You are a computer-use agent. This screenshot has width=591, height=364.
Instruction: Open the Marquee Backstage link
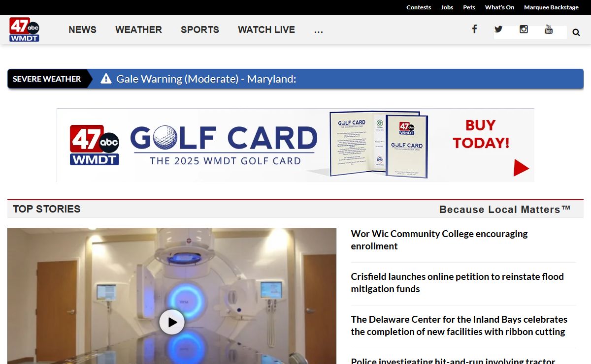pos(551,7)
